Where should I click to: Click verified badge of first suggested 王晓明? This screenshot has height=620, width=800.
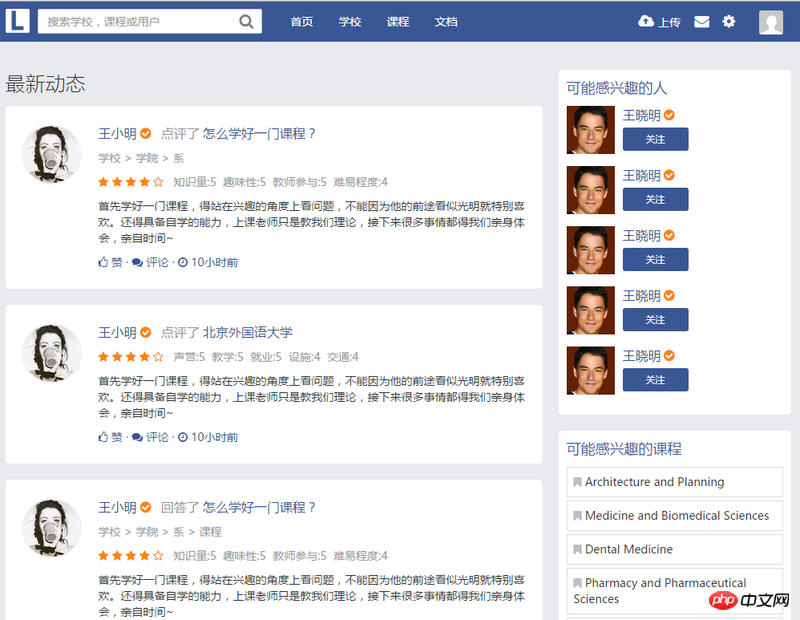tap(669, 115)
